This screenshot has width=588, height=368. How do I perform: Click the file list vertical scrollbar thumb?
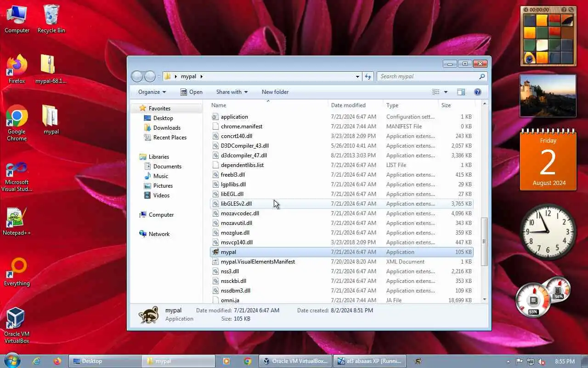coord(484,241)
